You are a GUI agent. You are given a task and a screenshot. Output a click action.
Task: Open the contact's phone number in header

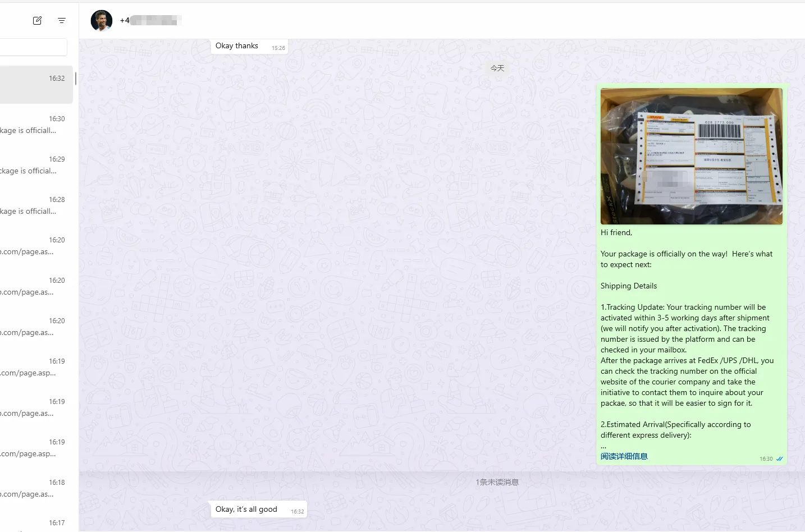pos(150,21)
